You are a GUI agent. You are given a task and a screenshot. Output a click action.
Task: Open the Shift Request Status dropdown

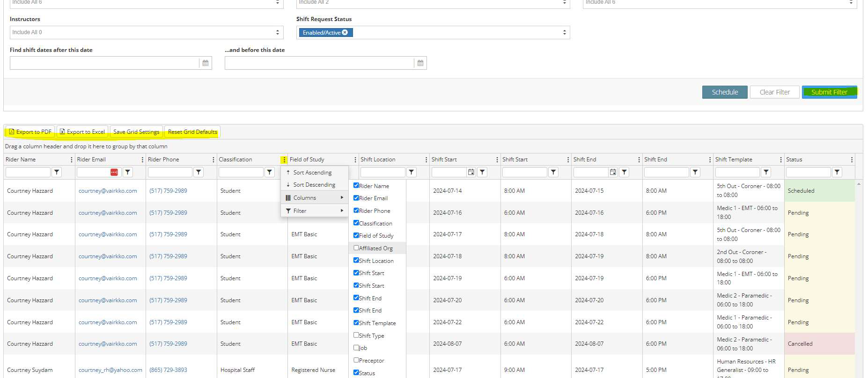point(564,32)
